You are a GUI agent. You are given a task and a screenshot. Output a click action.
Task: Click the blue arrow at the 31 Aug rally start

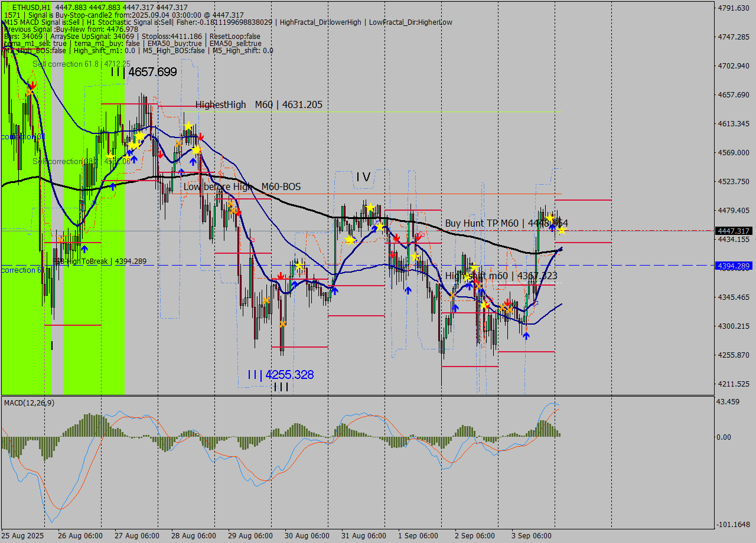click(x=334, y=290)
